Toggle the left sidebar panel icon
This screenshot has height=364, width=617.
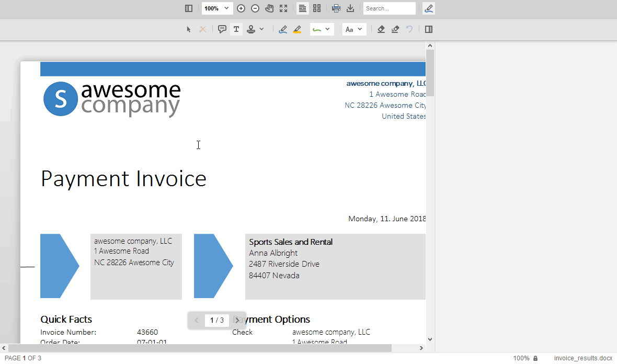click(x=189, y=8)
